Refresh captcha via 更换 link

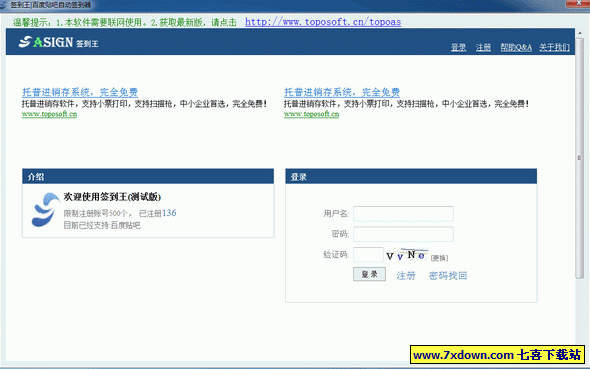439,258
